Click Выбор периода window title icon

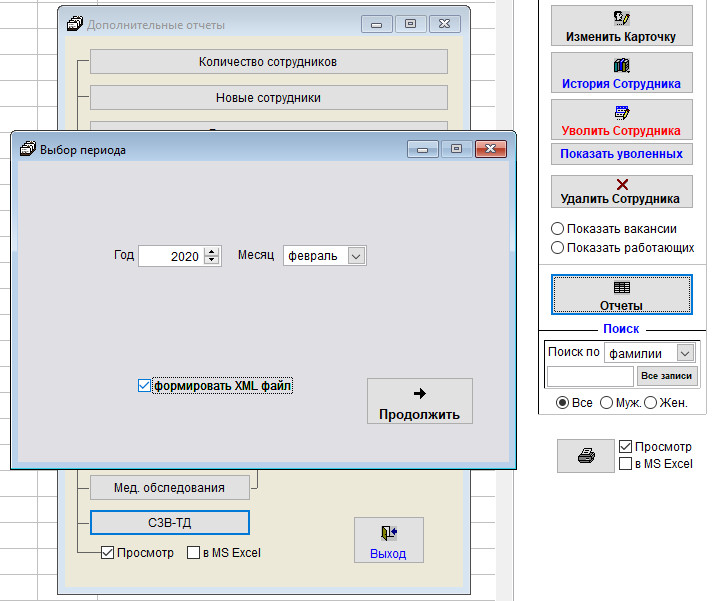pyautogui.click(x=28, y=149)
